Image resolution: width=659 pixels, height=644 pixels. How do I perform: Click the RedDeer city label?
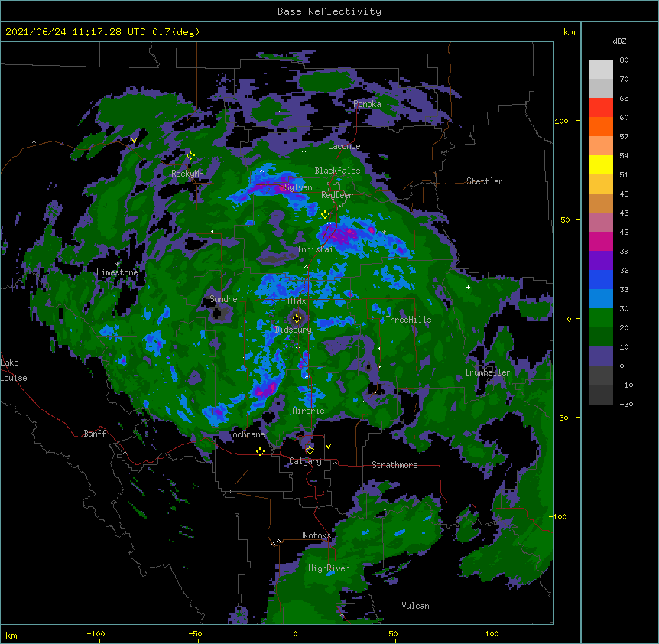click(x=337, y=195)
